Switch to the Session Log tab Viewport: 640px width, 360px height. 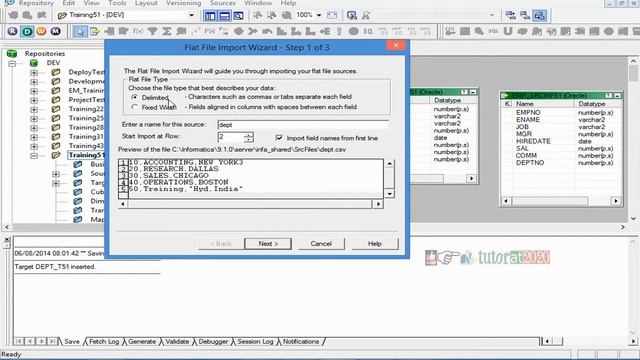255,342
